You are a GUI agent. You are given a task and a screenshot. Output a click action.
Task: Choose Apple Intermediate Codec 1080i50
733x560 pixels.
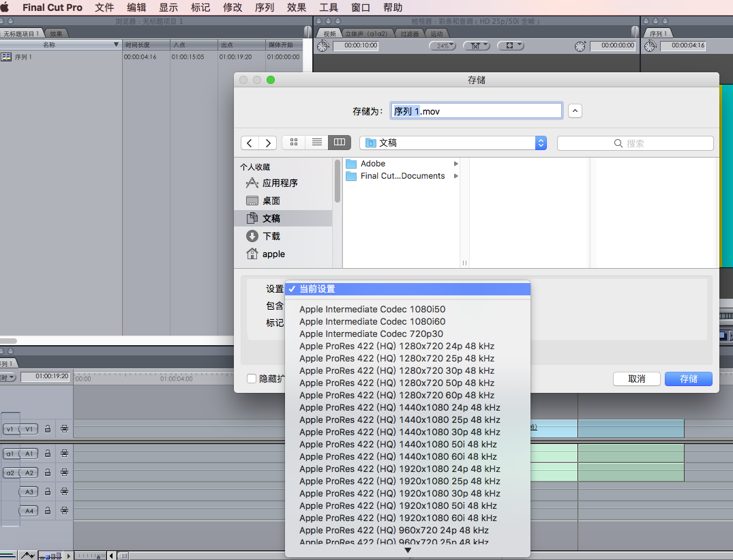click(x=408, y=310)
